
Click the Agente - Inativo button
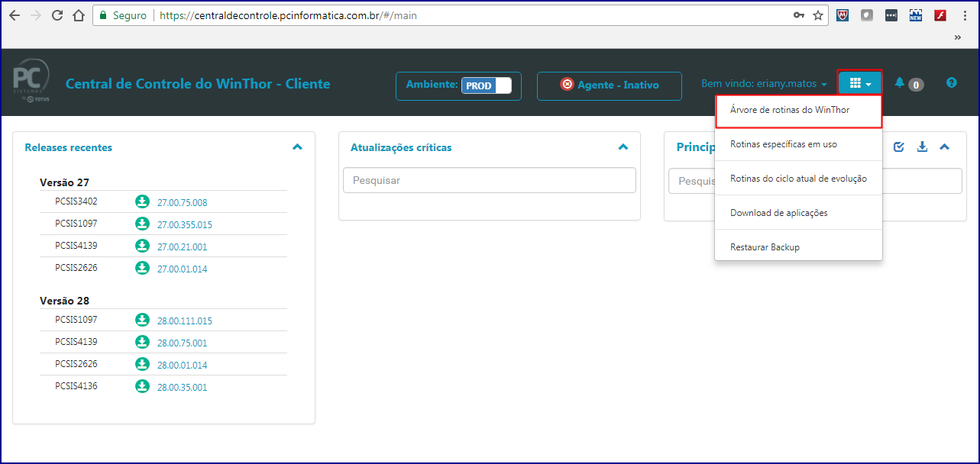pos(610,85)
